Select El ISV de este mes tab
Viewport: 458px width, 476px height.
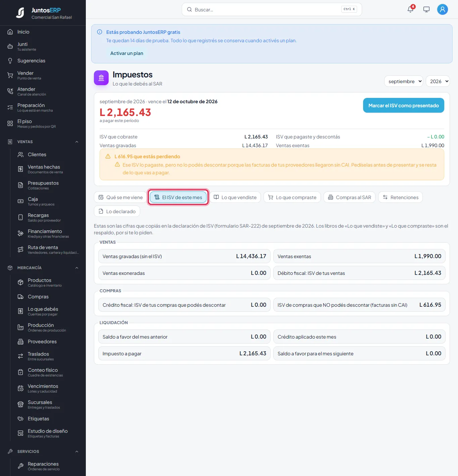[x=178, y=197]
